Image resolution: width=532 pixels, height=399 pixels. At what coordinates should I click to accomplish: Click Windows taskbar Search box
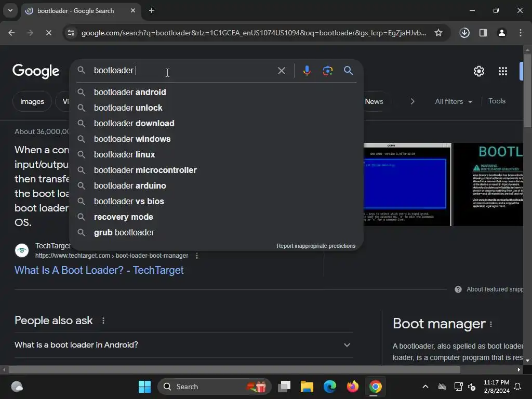click(215, 387)
